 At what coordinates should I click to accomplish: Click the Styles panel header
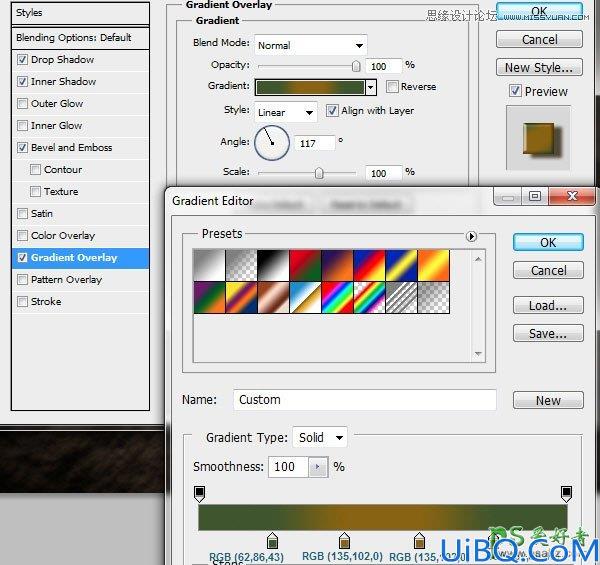click(80, 13)
